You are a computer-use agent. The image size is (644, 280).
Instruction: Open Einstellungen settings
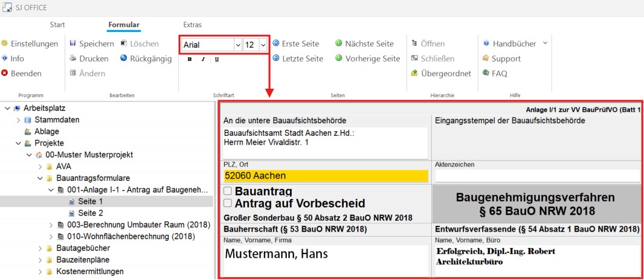(x=5, y=43)
